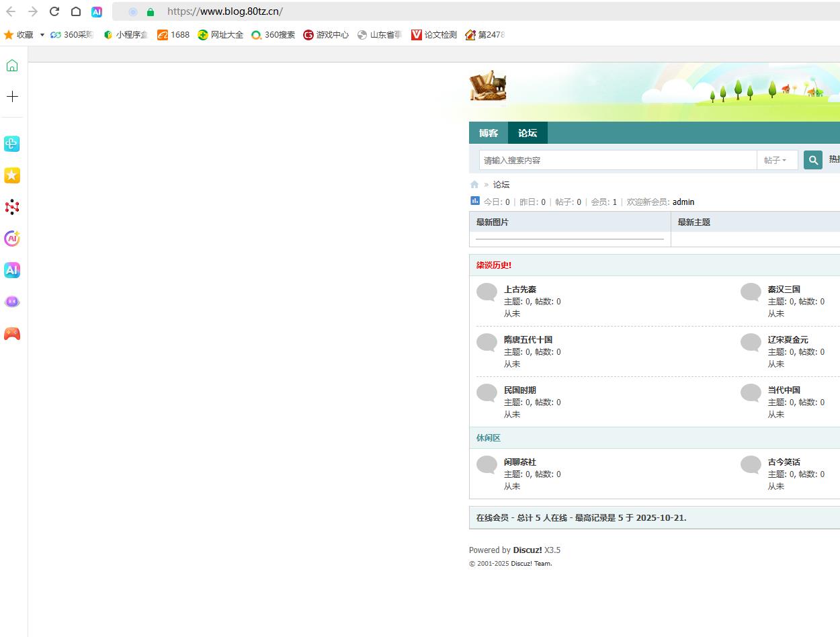The width and height of the screenshot is (840, 637).
Task: Open the 闲聊茶社 forum board
Action: pyautogui.click(x=520, y=462)
